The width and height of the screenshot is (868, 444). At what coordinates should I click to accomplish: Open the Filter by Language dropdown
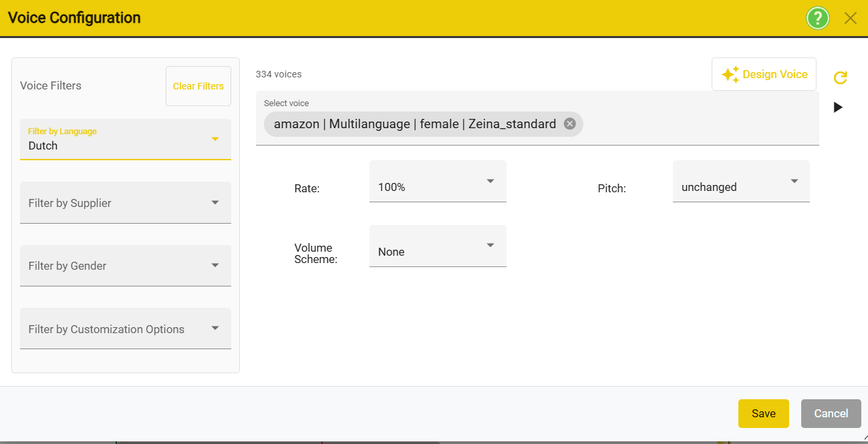[x=126, y=140]
